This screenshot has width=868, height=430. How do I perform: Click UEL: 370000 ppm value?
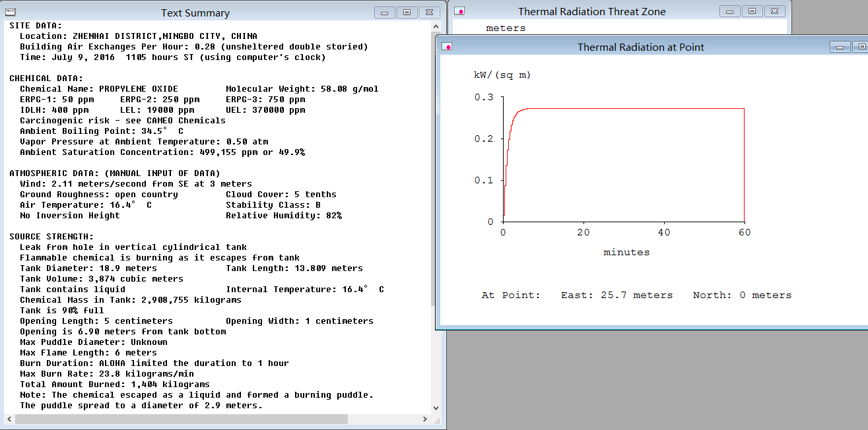click(265, 109)
